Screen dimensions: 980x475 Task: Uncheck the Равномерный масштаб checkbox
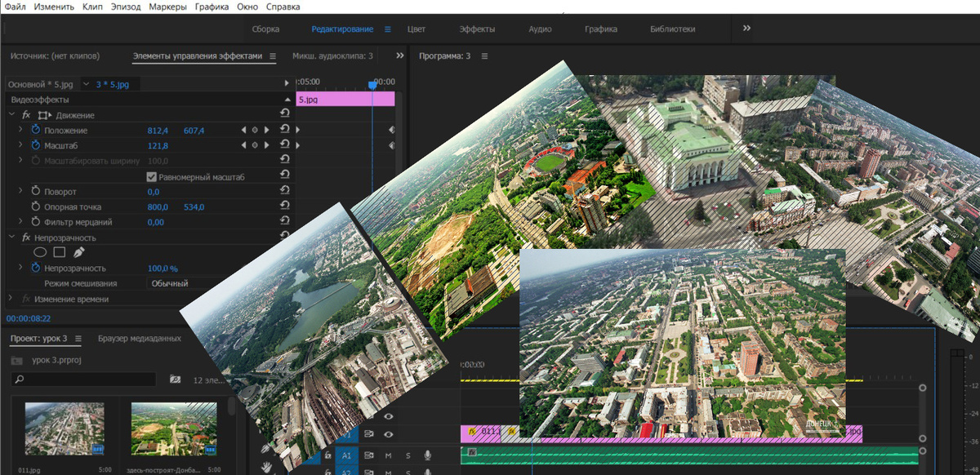click(152, 176)
